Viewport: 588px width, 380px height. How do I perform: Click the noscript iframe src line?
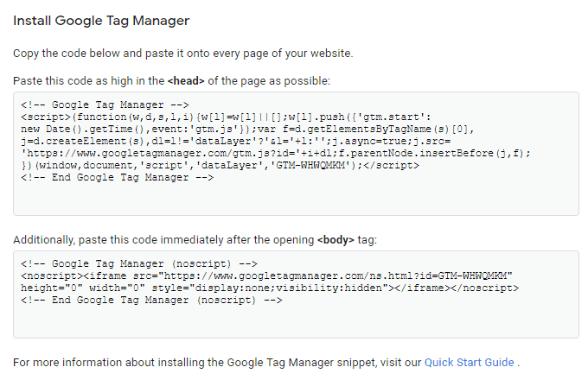click(x=265, y=275)
